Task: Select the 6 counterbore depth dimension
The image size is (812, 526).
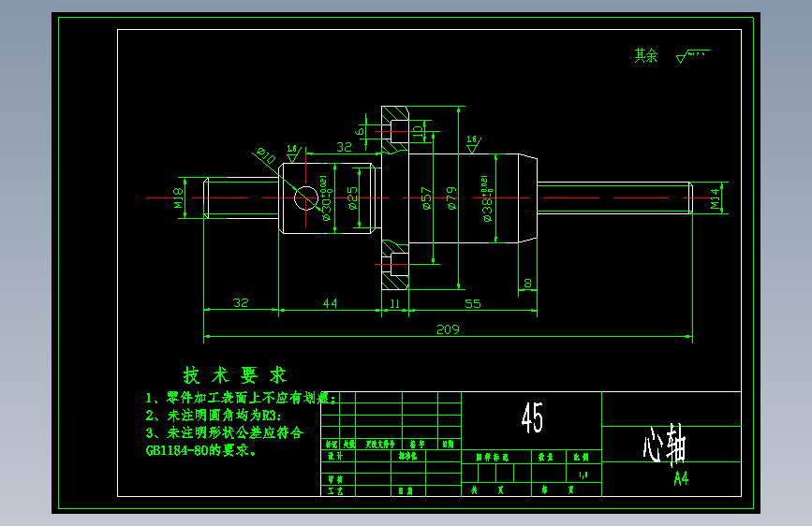Action: pyautogui.click(x=360, y=132)
